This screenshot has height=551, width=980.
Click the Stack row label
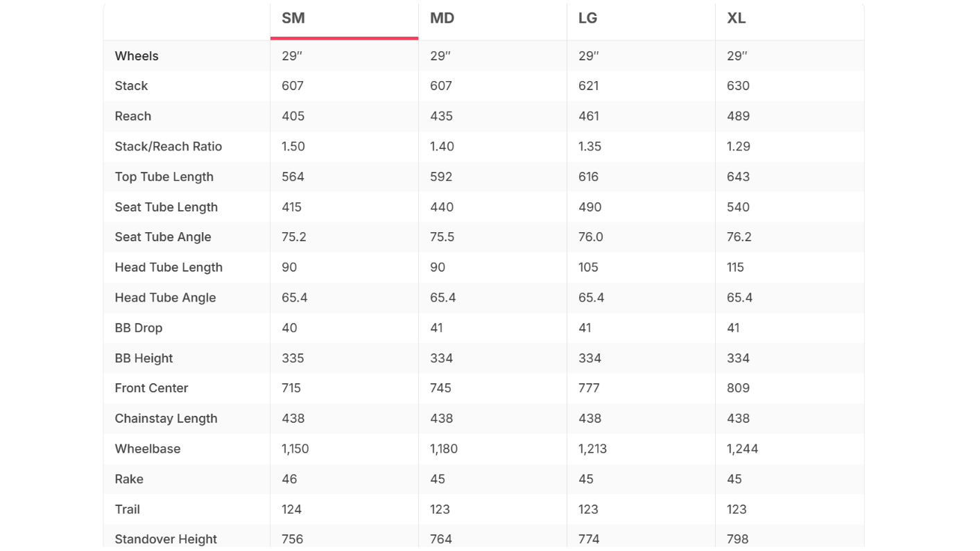[x=131, y=86]
